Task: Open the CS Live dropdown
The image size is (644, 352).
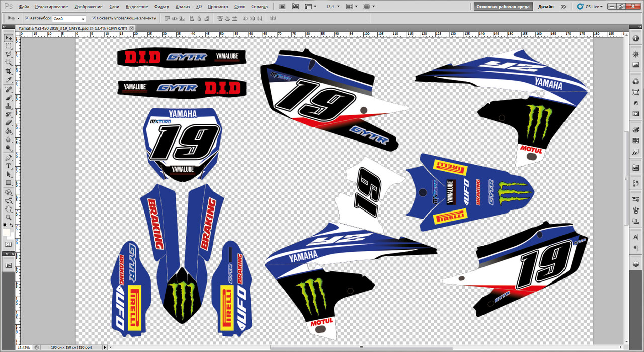Action: [x=589, y=7]
